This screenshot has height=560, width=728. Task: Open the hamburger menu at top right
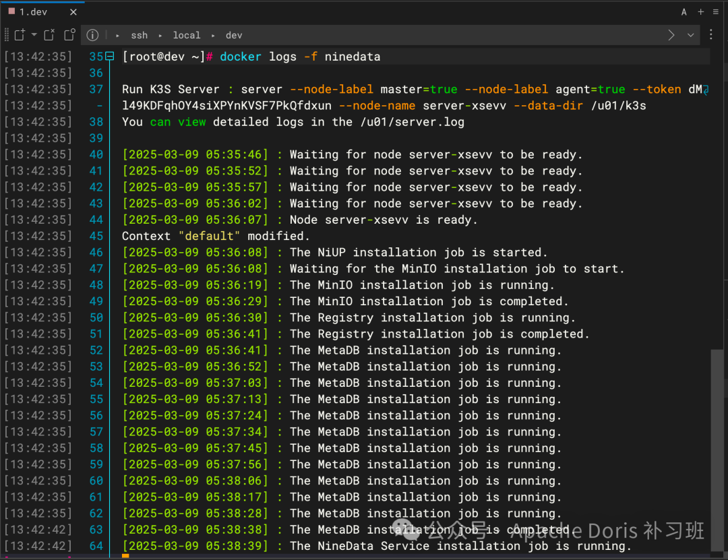715,12
